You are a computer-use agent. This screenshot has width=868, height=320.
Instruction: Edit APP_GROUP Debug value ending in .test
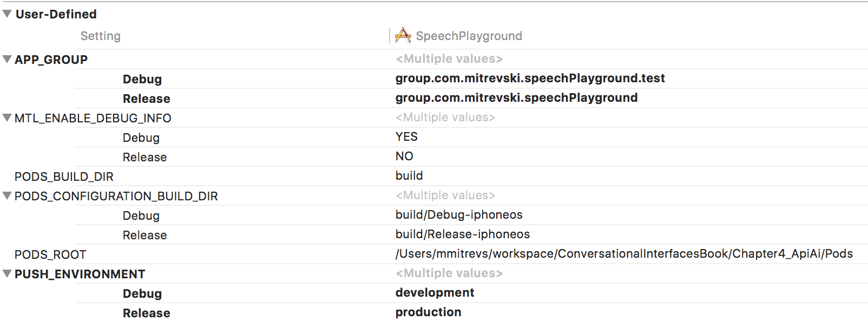tap(530, 79)
